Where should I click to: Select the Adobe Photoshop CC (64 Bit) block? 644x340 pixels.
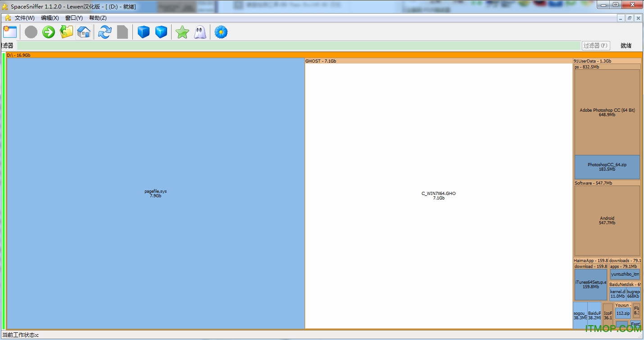[x=607, y=112]
